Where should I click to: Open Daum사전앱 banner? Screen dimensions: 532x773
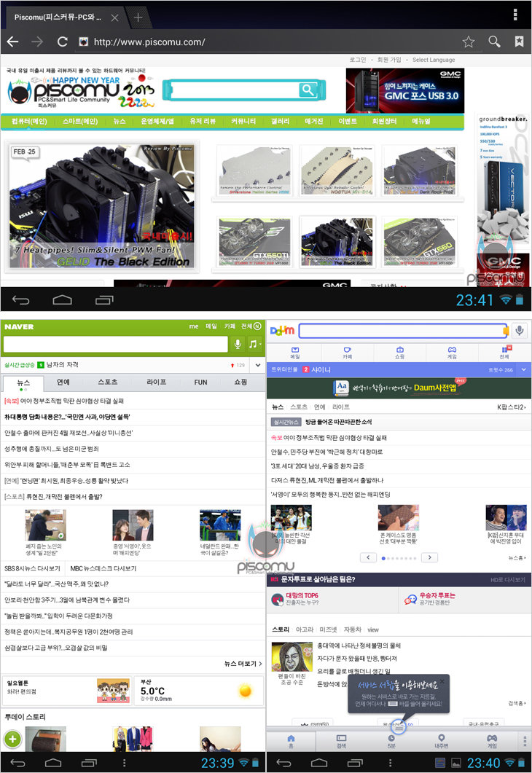(399, 388)
